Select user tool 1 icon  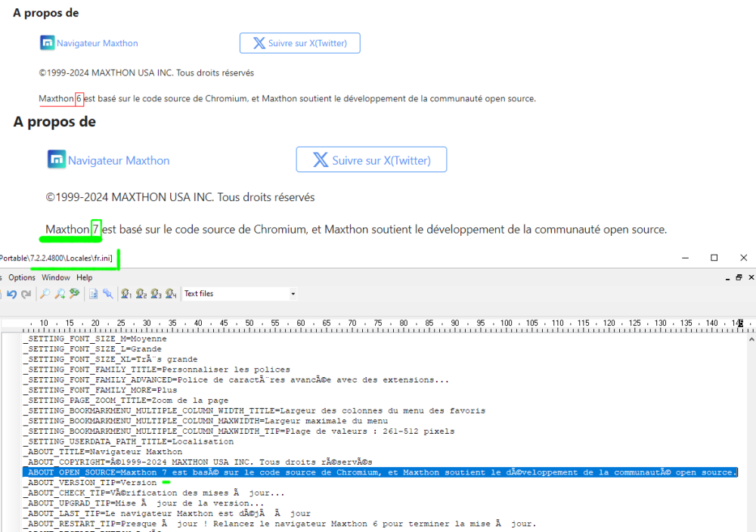(x=127, y=294)
